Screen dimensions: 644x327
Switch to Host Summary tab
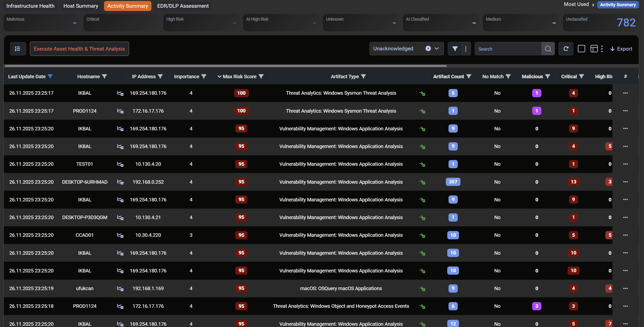tap(80, 6)
